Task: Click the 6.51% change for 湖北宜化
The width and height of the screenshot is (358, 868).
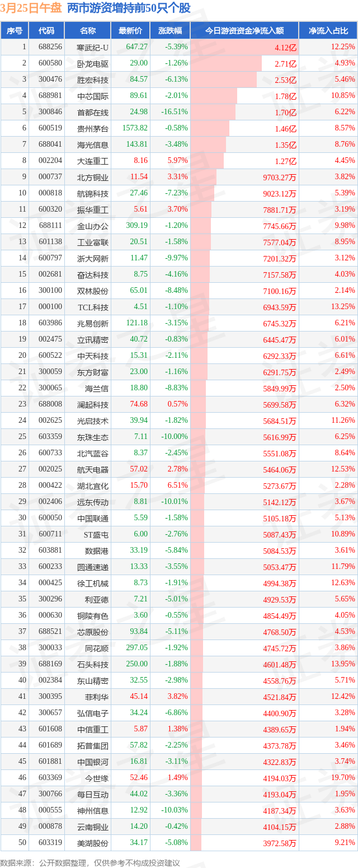Action: [178, 486]
